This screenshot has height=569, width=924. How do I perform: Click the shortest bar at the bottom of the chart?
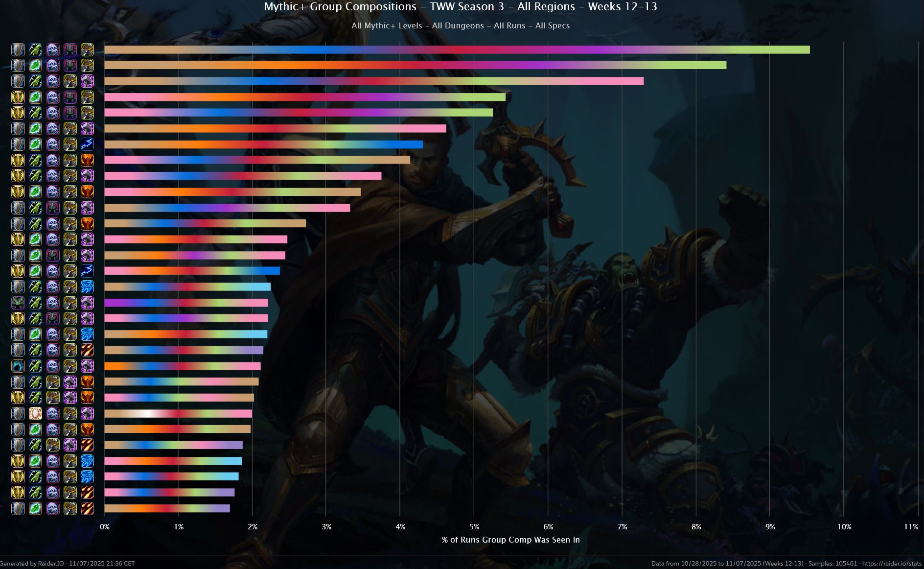(167, 508)
